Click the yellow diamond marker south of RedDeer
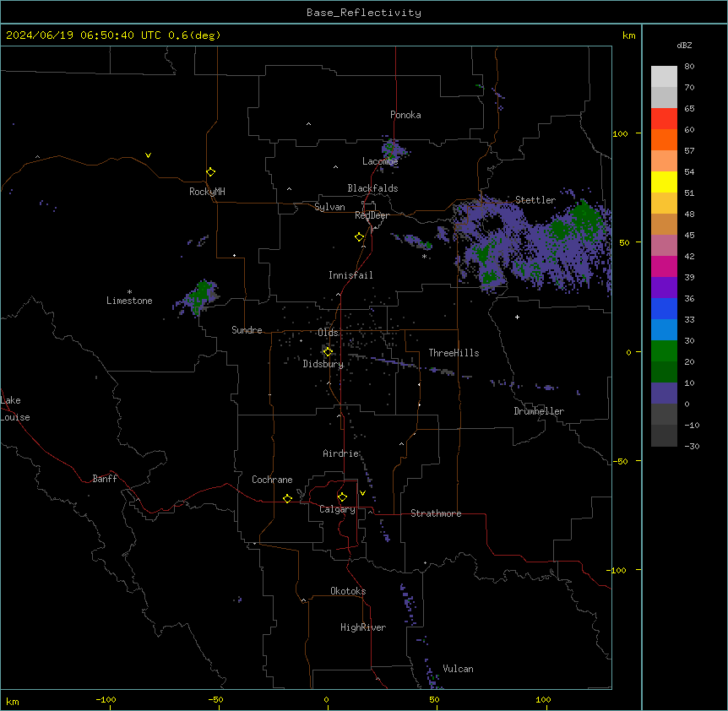 click(360, 237)
